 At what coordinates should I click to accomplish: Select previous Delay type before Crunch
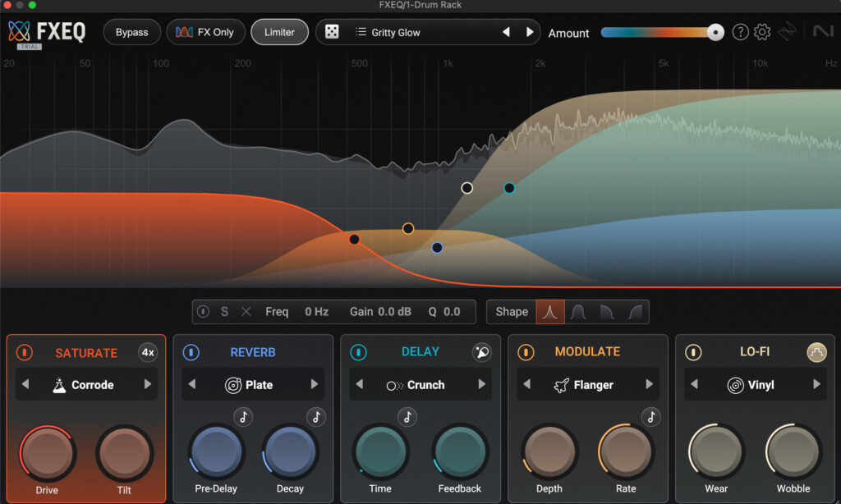(x=360, y=384)
